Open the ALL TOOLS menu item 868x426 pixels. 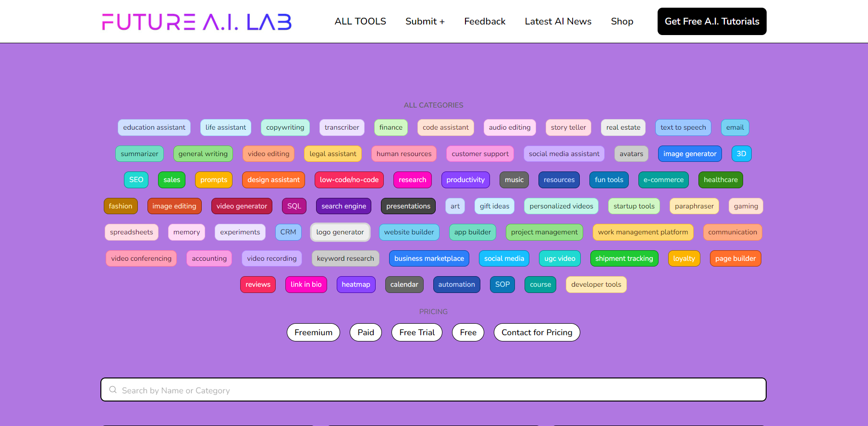pyautogui.click(x=360, y=21)
